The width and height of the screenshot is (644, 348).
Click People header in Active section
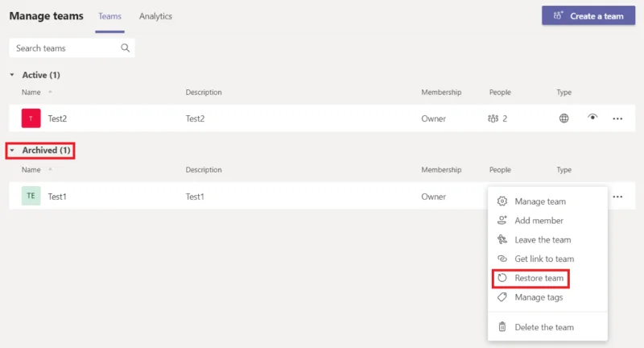click(x=500, y=92)
